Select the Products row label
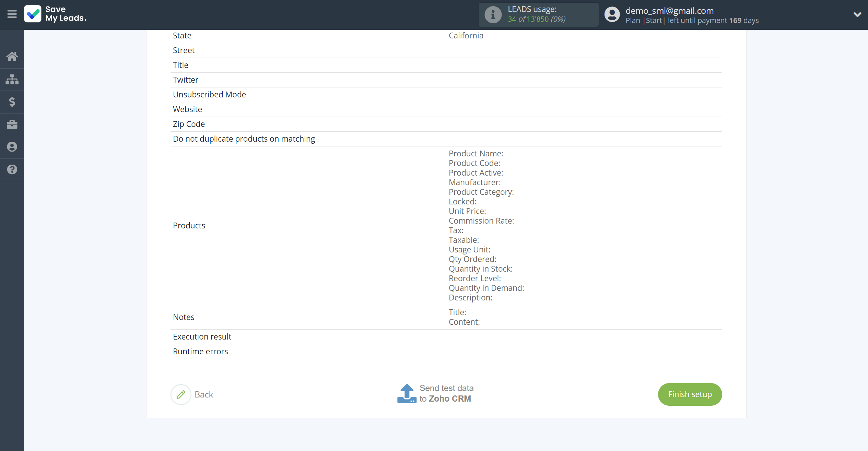The width and height of the screenshot is (868, 451). point(189,226)
